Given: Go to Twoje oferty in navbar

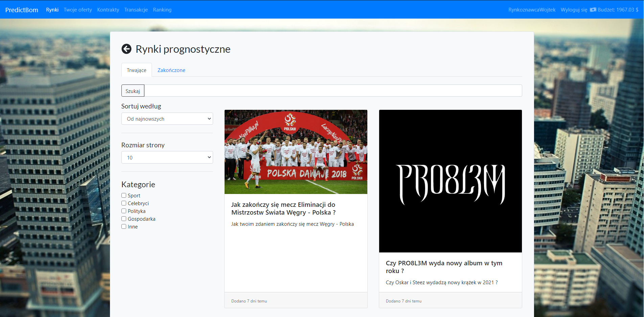Looking at the screenshot, I should coord(78,10).
